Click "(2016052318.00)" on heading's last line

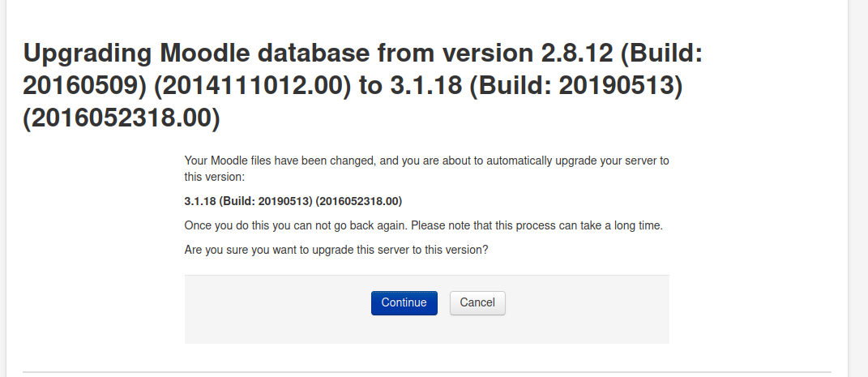point(122,118)
